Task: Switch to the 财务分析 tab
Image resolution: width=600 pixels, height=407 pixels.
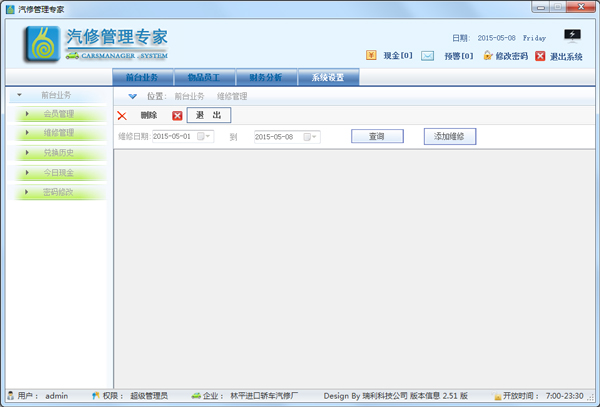Action: click(x=266, y=77)
